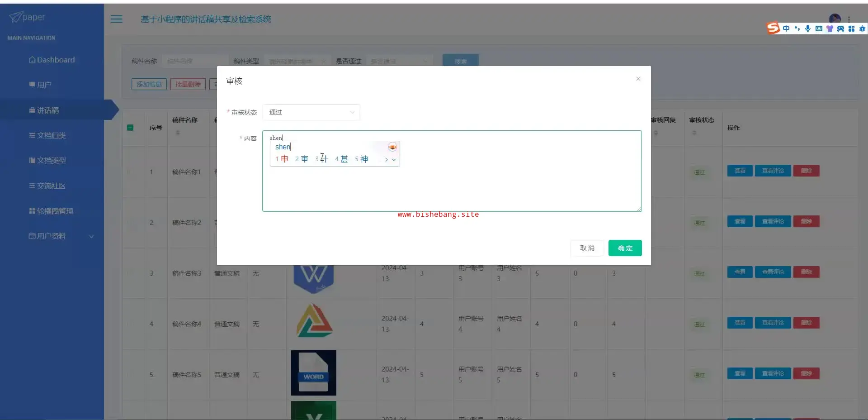Sort by the 审核回复 column
868x420 pixels.
(656, 133)
